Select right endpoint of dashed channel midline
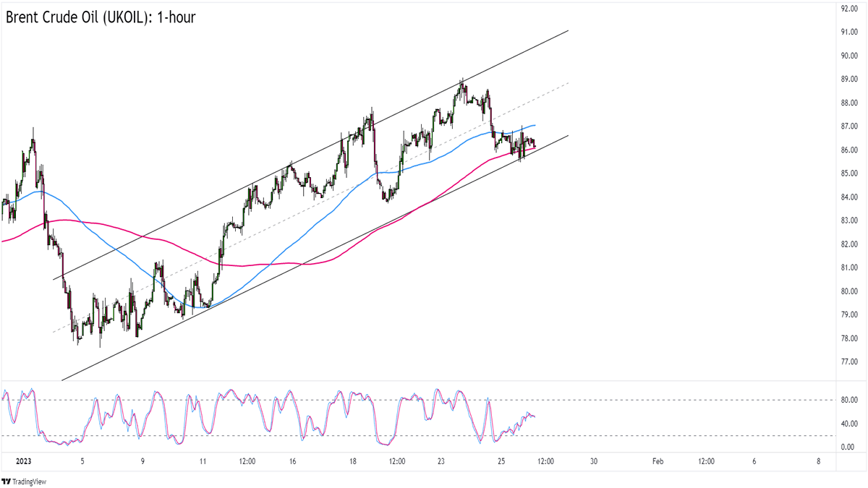 click(x=569, y=83)
